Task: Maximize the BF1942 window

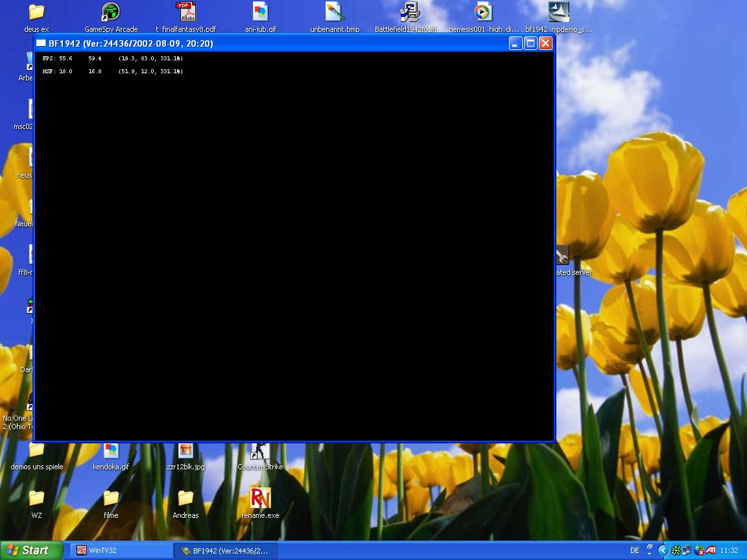Action: pyautogui.click(x=530, y=43)
